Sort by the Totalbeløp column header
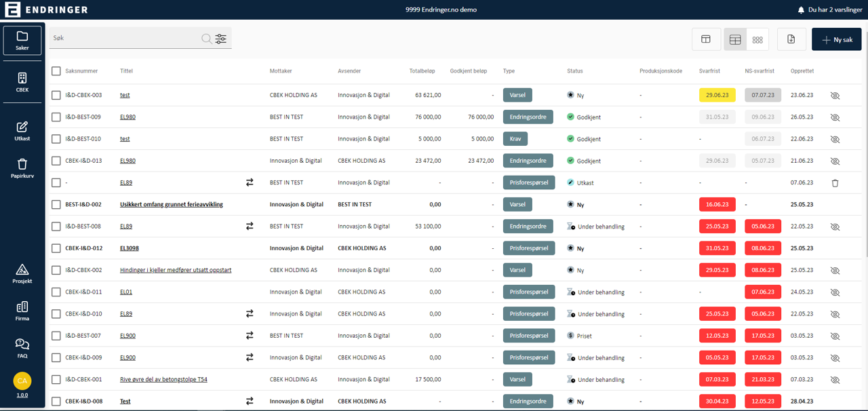The width and height of the screenshot is (868, 411). [x=422, y=71]
